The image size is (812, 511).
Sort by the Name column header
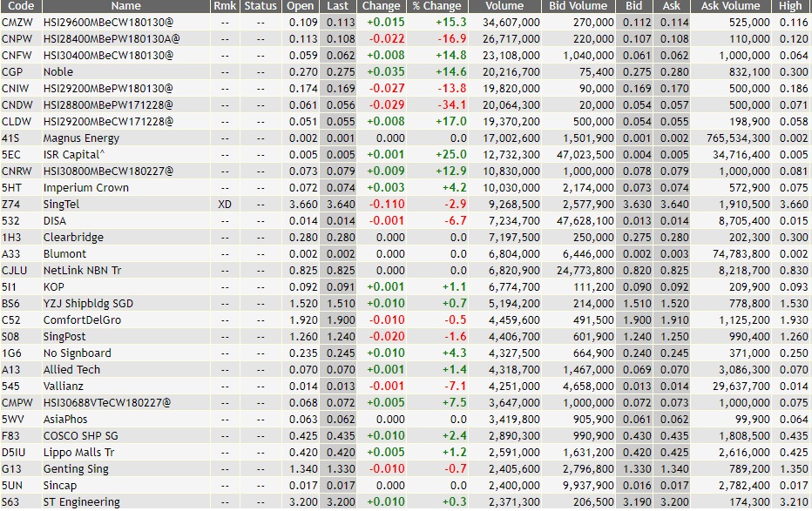[125, 6]
